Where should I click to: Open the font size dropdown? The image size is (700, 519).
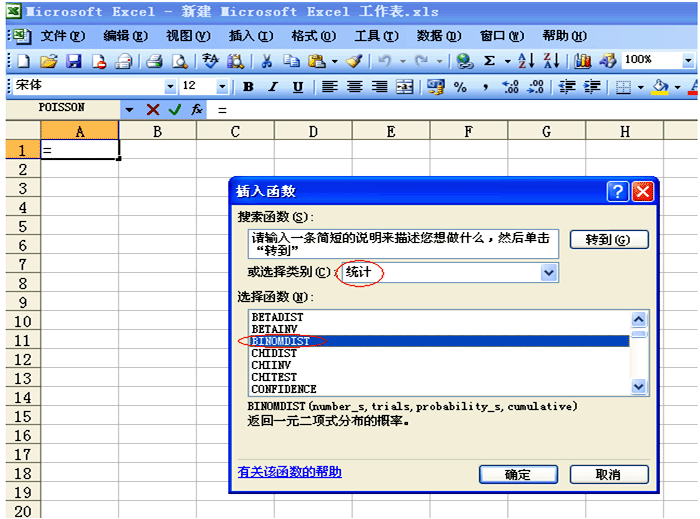(222, 87)
